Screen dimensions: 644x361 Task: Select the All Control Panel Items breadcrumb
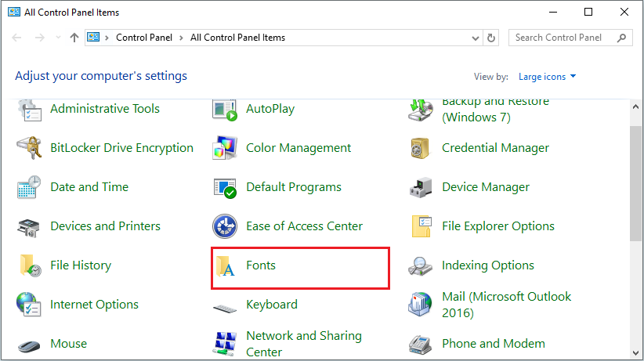click(237, 38)
